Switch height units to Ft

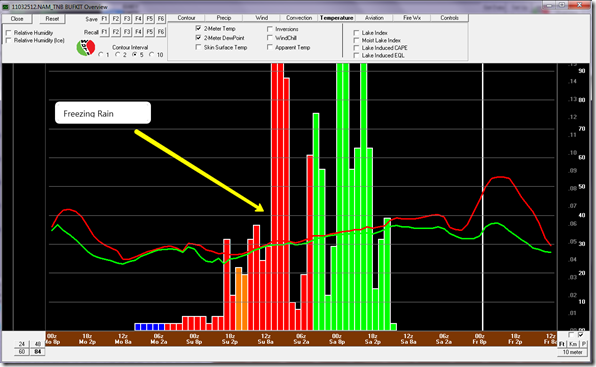click(562, 344)
